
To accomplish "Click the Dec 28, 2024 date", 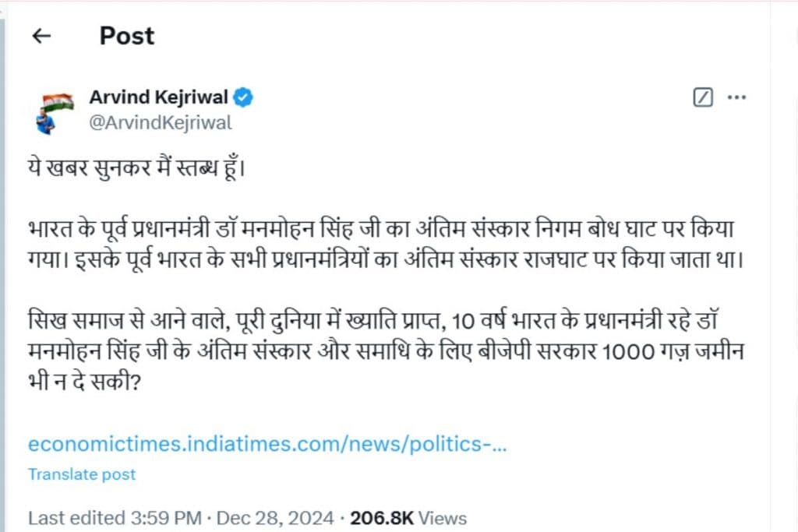I will tap(274, 517).
